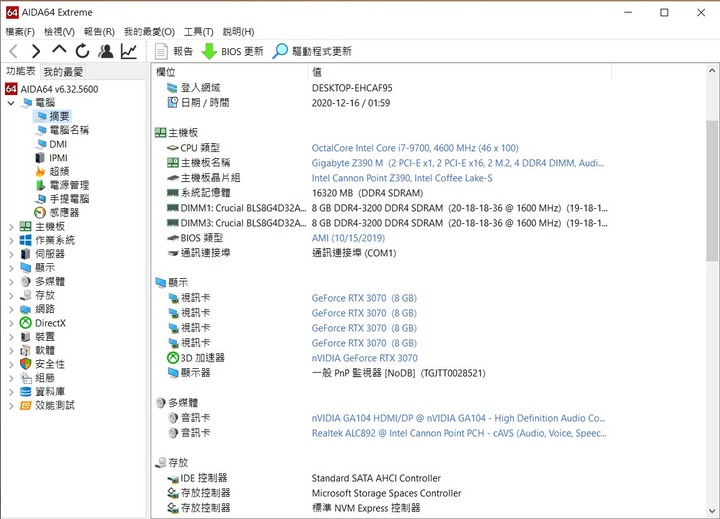Image resolution: width=720 pixels, height=519 pixels.
Task: Expand the 多媒體 tree node
Action: pos(11,282)
